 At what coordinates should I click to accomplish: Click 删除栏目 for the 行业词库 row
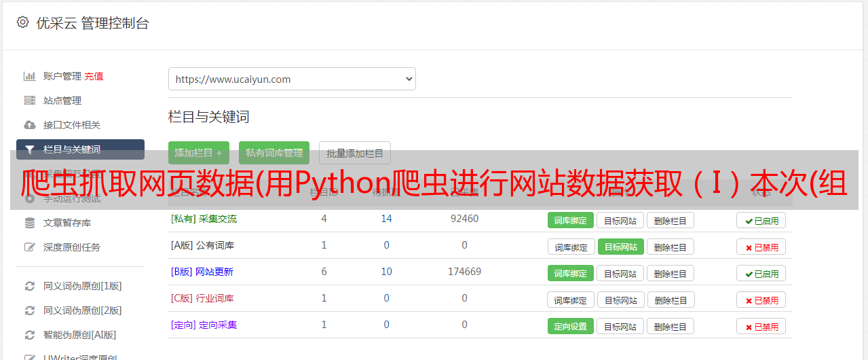(670, 300)
